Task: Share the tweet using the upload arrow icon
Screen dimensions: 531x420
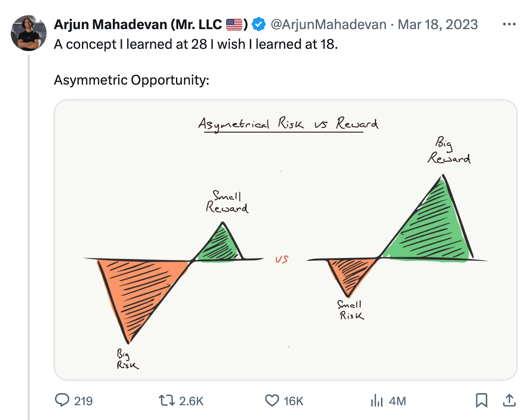Action: pos(509,400)
